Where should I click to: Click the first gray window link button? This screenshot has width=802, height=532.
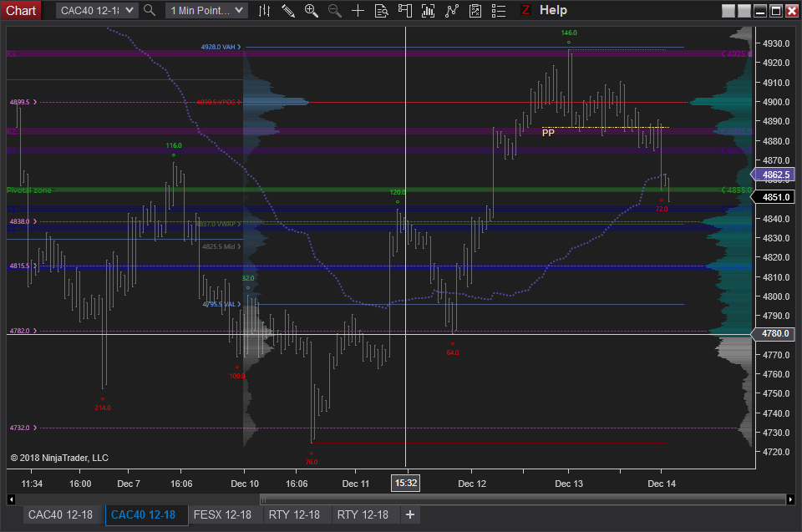(x=728, y=10)
